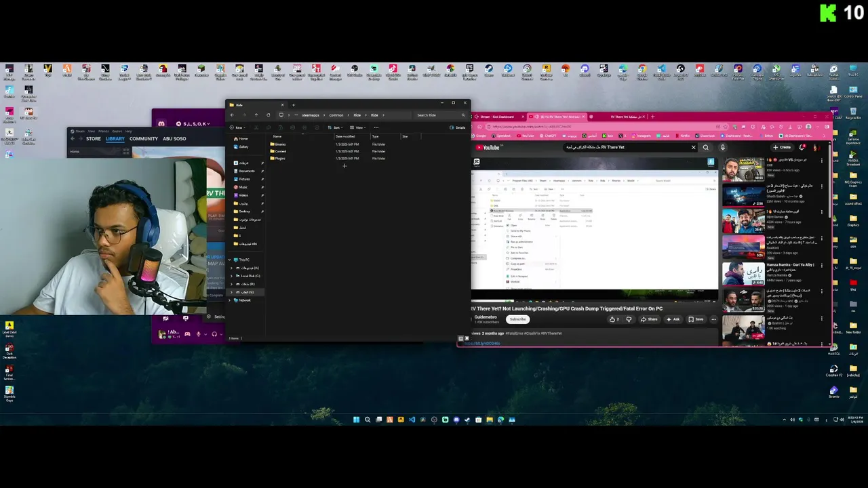Open Steam from the taskbar
The image size is (868, 488).
[x=467, y=420]
